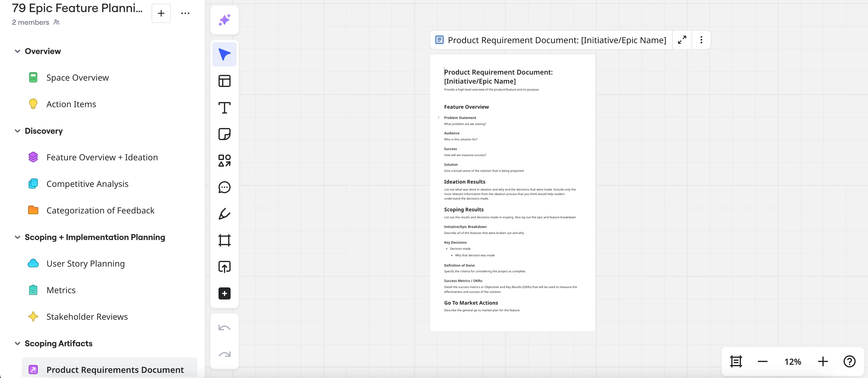This screenshot has height=378, width=868.
Task: Zoom in using the plus button
Action: coord(822,361)
